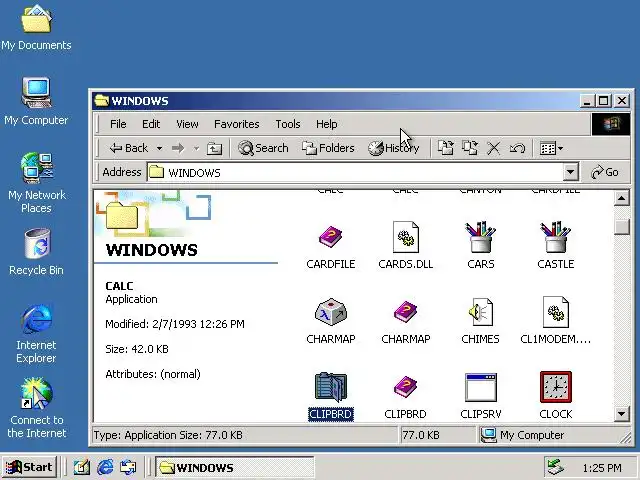Click "Type: Application Size: 77.0 KB" status text

tap(168, 435)
